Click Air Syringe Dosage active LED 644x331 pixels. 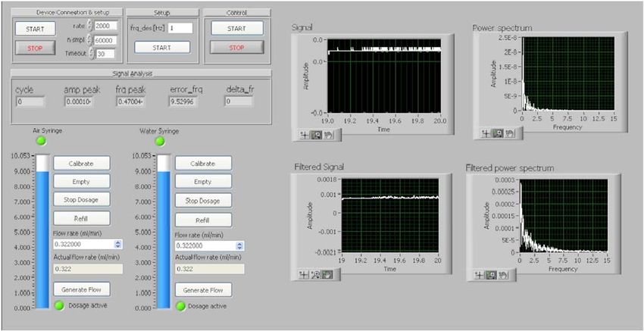coord(60,305)
